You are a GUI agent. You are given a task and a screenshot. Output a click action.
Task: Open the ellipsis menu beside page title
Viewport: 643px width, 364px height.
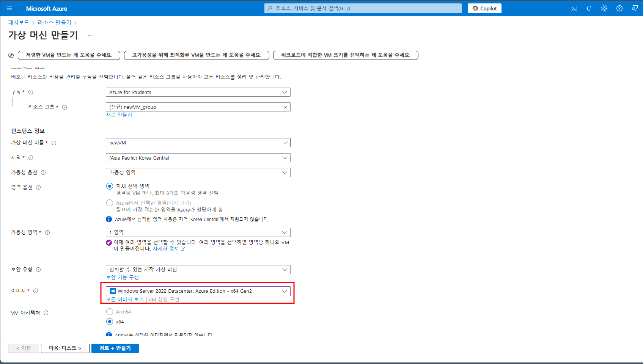click(x=90, y=35)
